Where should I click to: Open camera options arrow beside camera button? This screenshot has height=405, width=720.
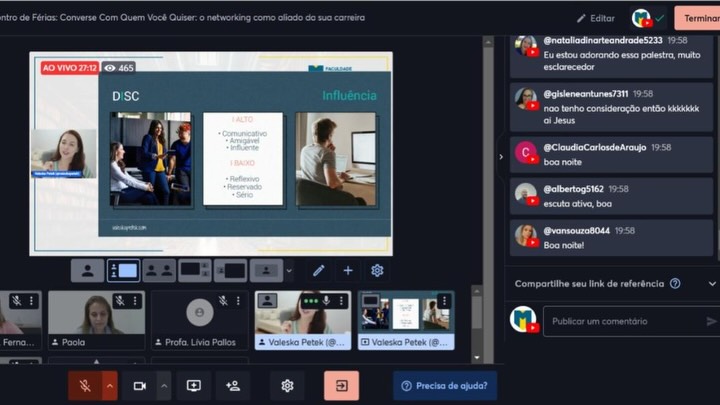pos(164,385)
